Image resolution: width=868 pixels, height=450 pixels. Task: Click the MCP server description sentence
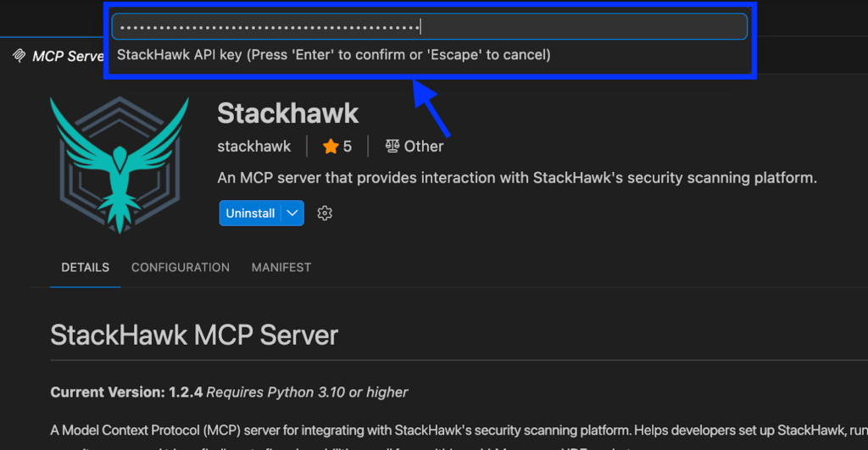pos(517,178)
